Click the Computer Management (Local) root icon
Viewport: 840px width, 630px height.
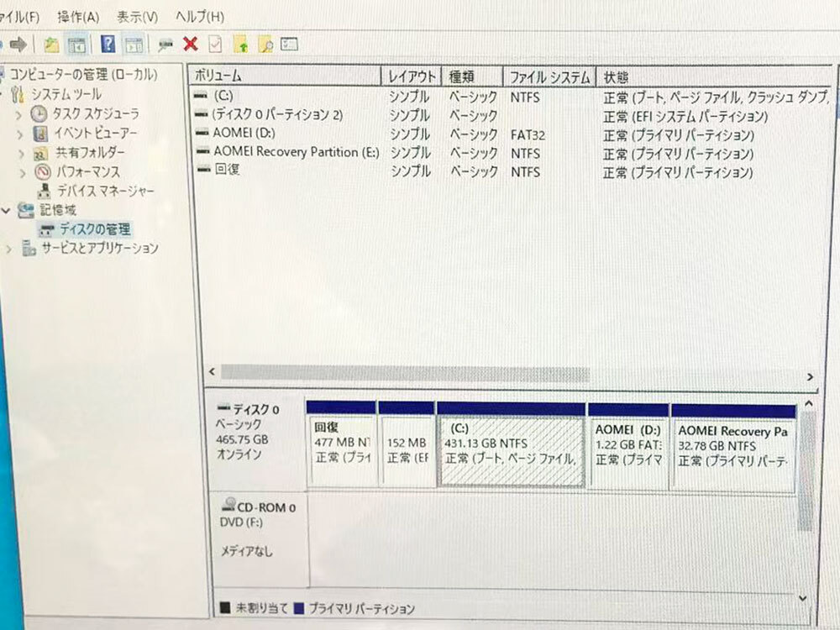[3, 74]
